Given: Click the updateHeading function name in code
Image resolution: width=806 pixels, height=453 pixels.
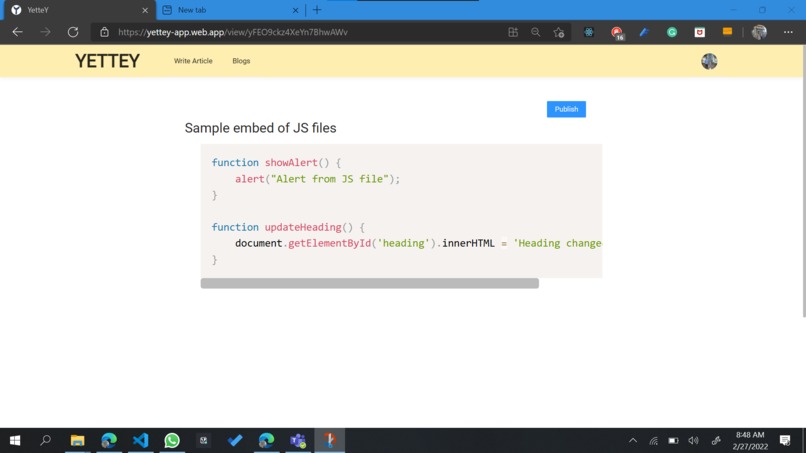Looking at the screenshot, I should 303,227.
